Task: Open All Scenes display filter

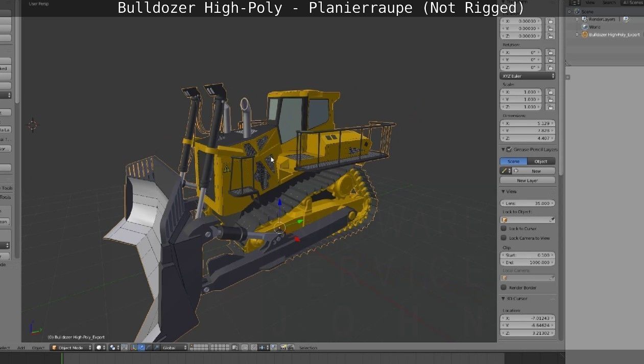Action: 632,3
